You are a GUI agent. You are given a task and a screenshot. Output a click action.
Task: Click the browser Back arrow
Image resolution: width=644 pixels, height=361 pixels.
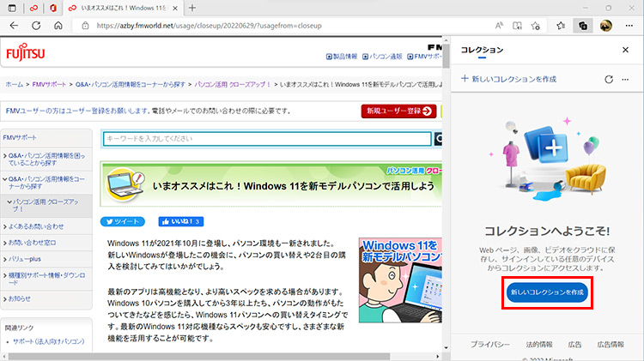[14, 26]
